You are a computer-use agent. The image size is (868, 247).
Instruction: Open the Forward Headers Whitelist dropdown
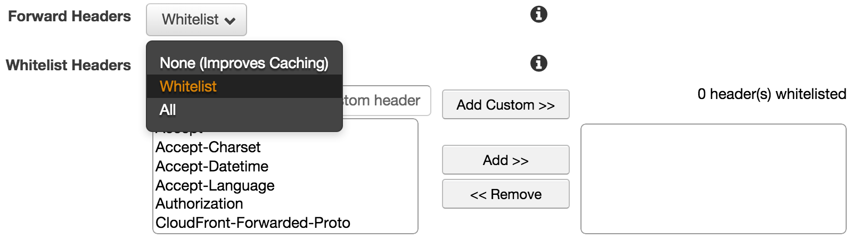click(196, 20)
